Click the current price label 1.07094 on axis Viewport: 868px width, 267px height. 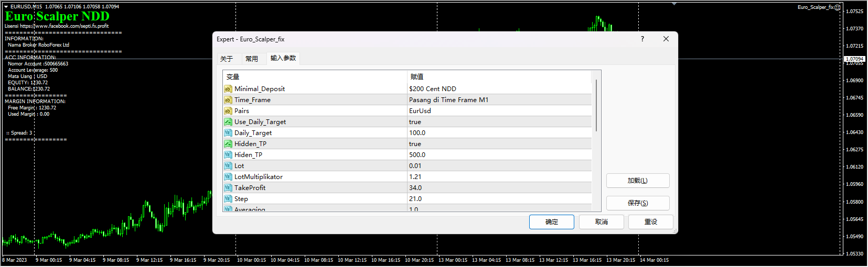[x=854, y=59]
